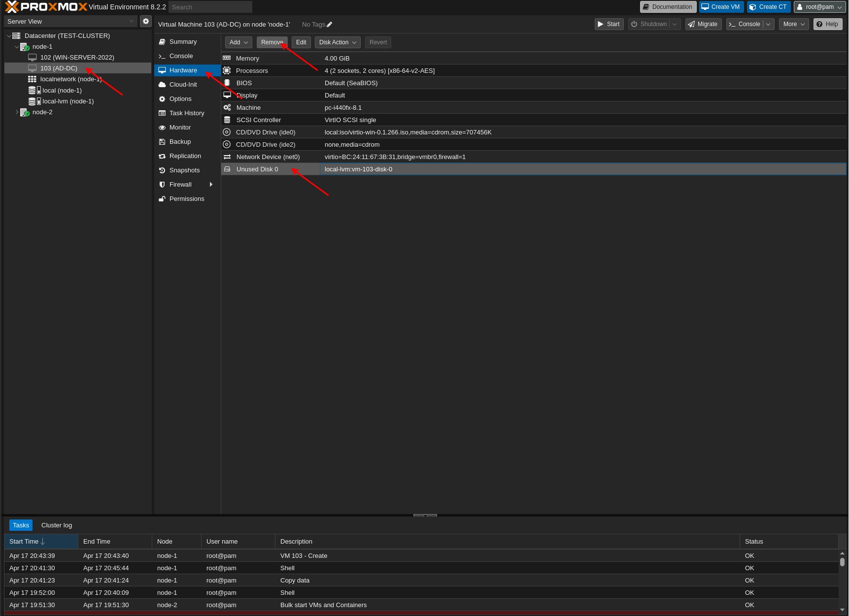
Task: Click the Server View settings gear
Action: coord(146,21)
